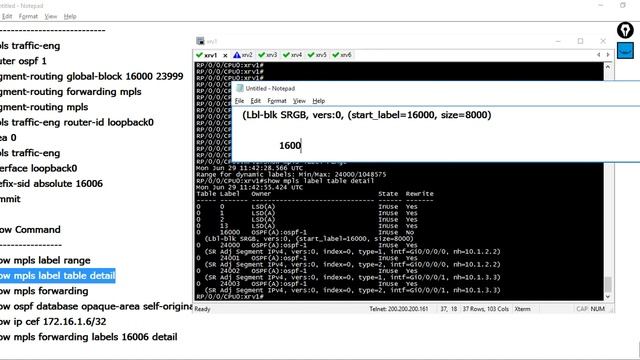Open Help menu in background Notepad window
The height and width of the screenshot is (360, 640).
click(x=70, y=16)
